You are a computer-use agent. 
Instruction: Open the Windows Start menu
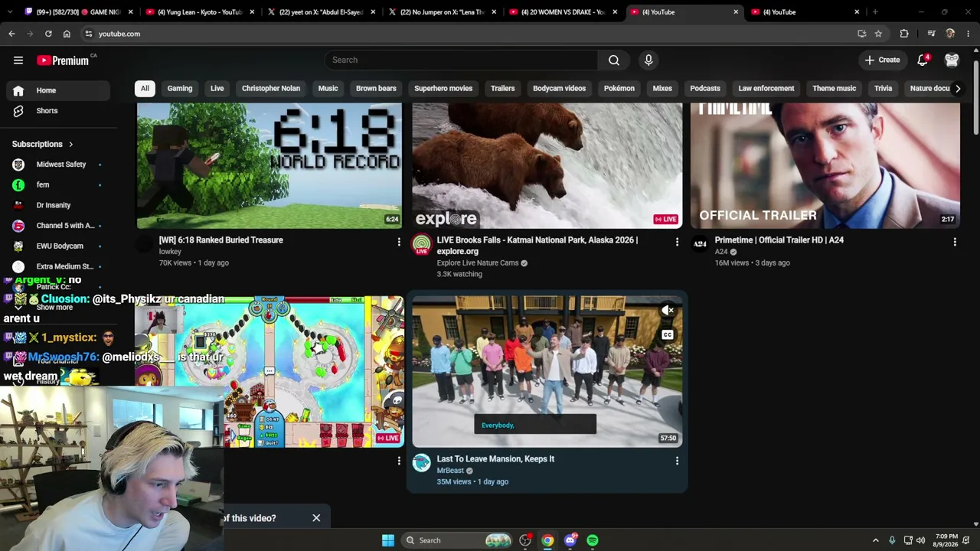point(388,540)
